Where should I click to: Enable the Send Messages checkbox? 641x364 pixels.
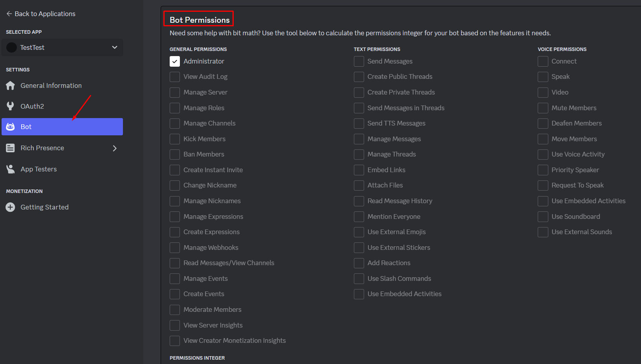[359, 61]
